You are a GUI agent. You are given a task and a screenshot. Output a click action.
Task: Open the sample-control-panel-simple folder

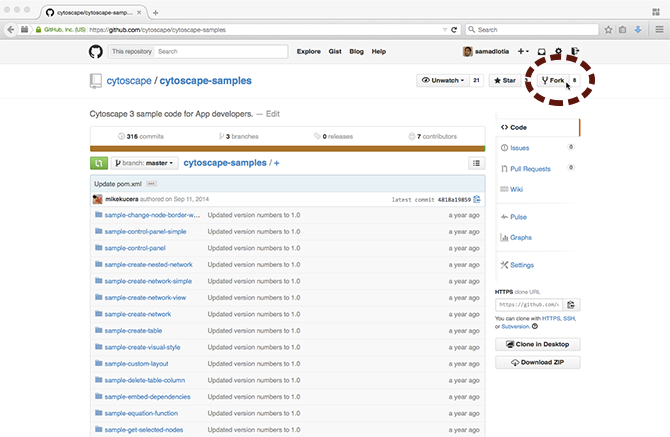pos(145,232)
